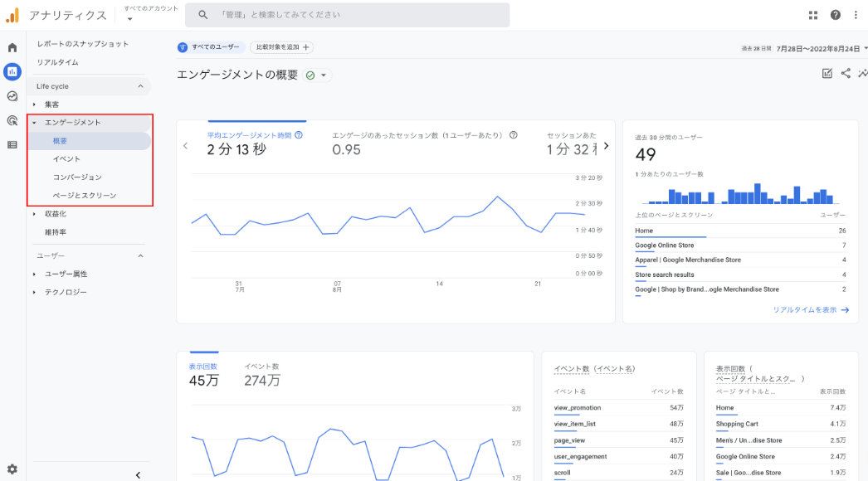Click the Shopping Cart page title row
Screen dimensions: 868x481
(781, 424)
